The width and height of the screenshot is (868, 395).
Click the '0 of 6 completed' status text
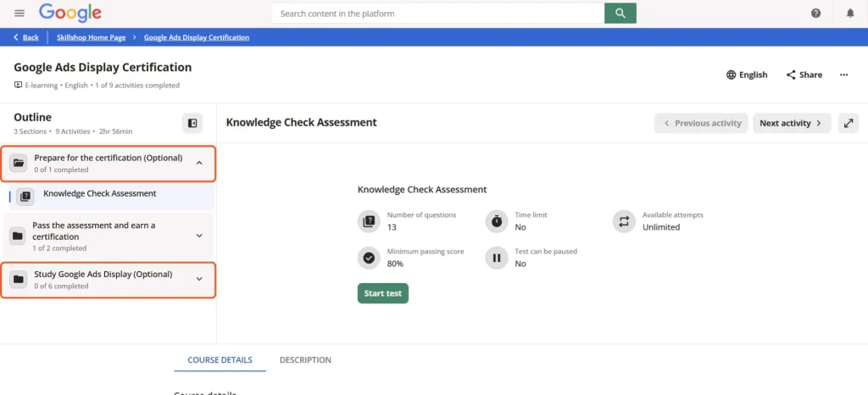click(61, 286)
